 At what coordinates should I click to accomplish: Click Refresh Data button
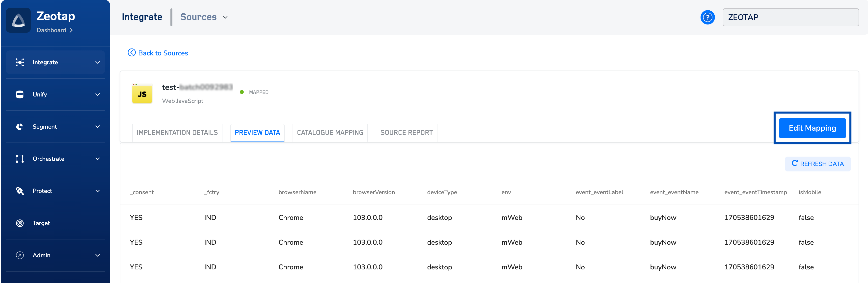tap(817, 164)
